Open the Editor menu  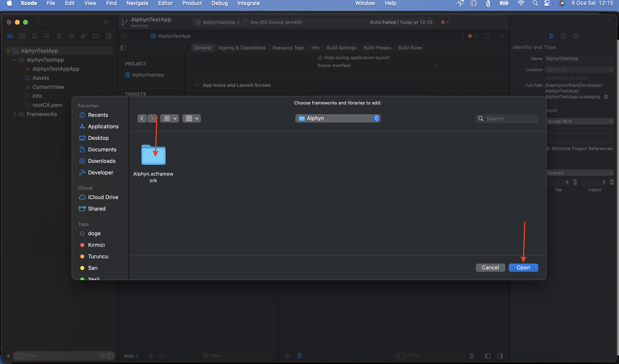[165, 3]
